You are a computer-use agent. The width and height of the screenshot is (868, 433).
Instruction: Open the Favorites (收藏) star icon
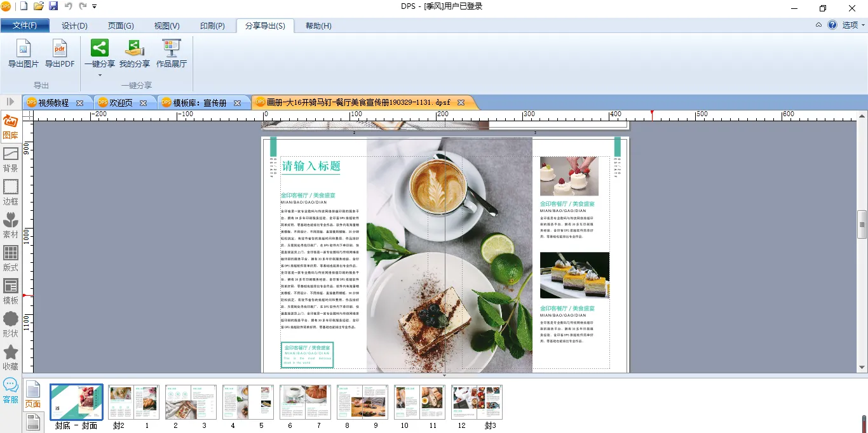click(11, 357)
